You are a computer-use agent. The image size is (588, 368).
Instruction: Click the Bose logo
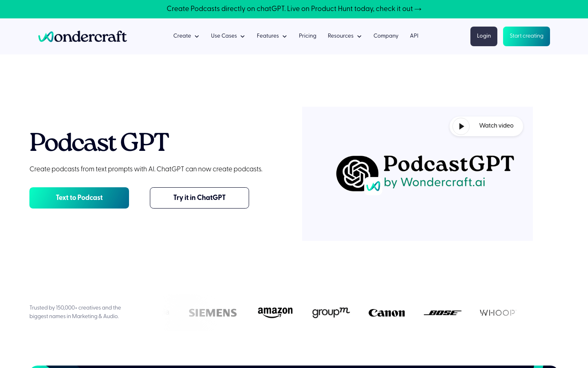click(443, 313)
